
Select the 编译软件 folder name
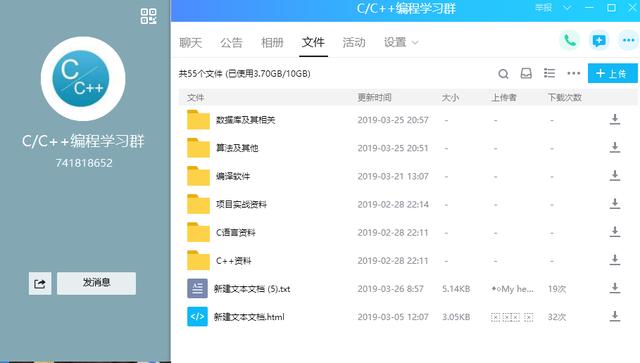pyautogui.click(x=233, y=176)
